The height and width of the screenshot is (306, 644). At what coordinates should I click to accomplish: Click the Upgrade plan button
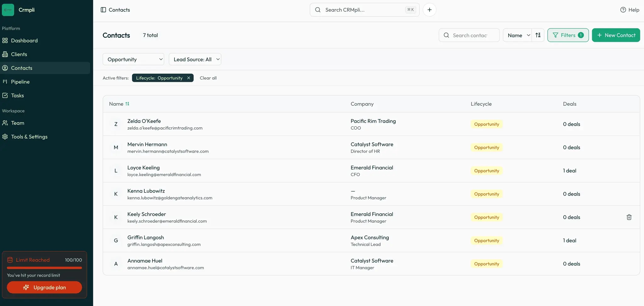coord(44,287)
